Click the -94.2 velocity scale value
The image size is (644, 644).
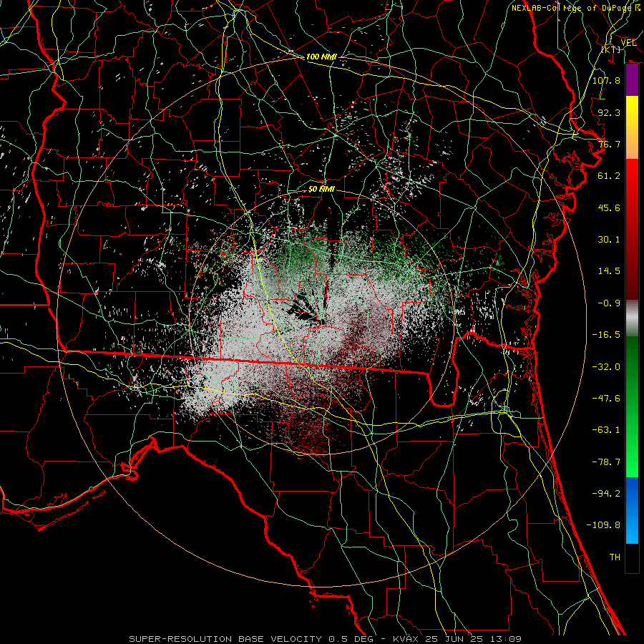(x=606, y=494)
